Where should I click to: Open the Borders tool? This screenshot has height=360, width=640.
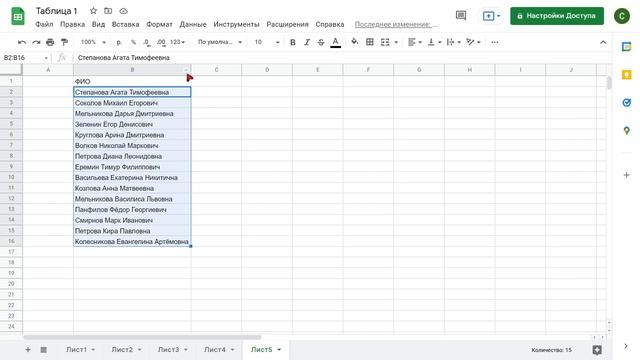pyautogui.click(x=370, y=42)
